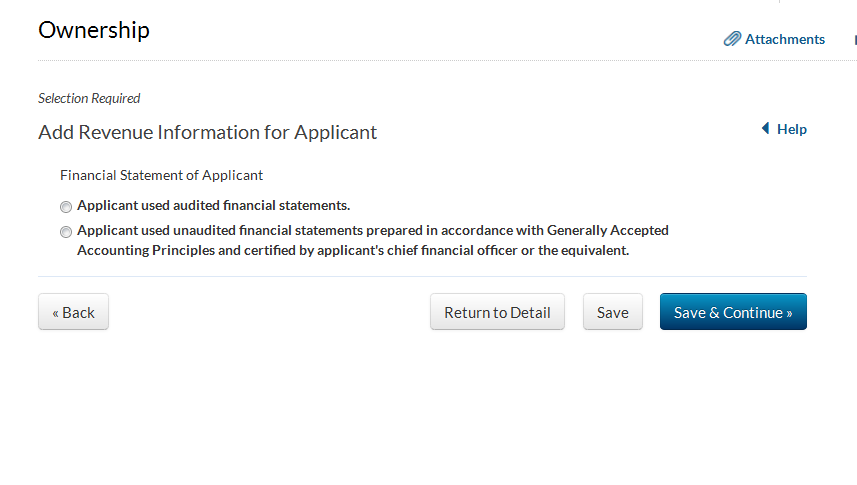Click the Ownership page heading
857x485 pixels.
tap(94, 30)
